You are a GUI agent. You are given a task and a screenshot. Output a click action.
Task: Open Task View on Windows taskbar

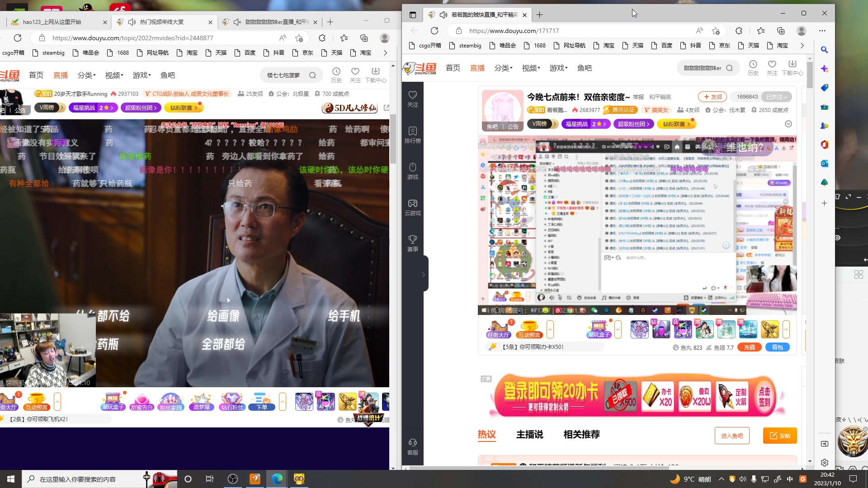(209, 479)
